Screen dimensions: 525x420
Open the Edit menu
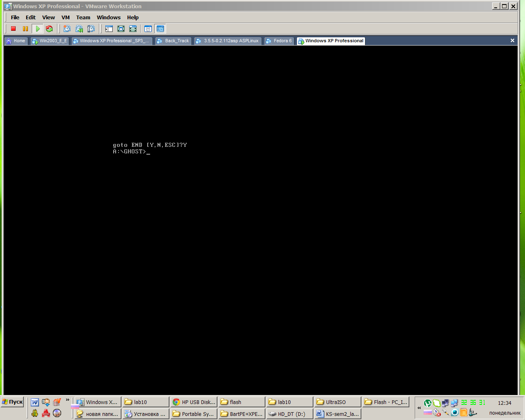pos(31,17)
